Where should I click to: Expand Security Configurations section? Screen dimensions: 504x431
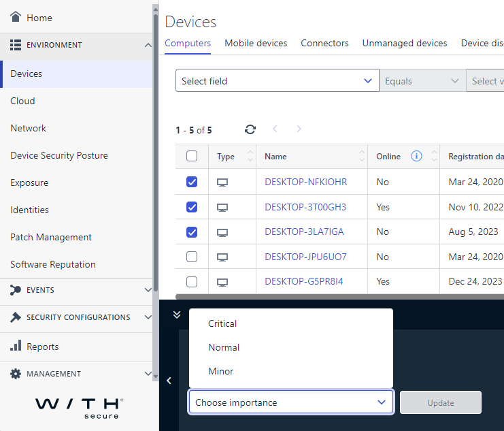148,317
